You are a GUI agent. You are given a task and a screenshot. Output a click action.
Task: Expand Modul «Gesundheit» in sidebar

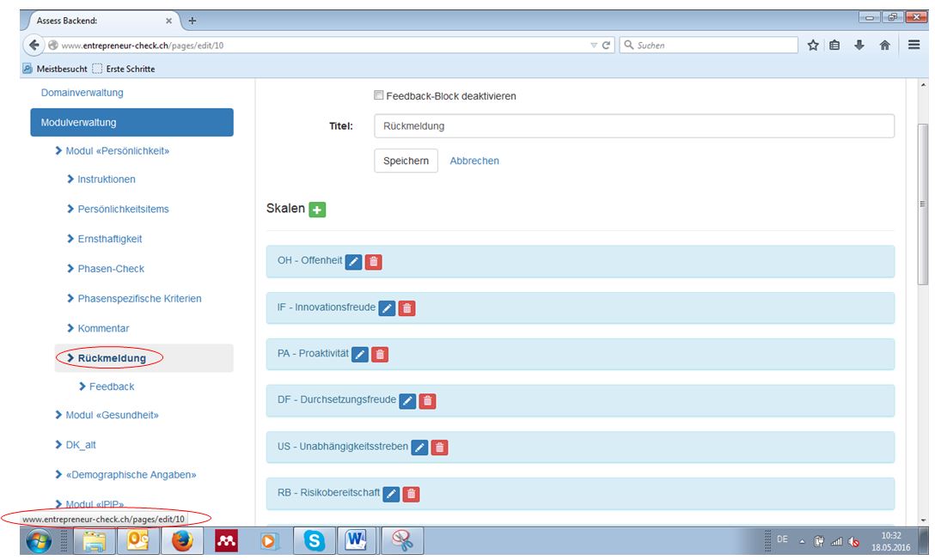107,415
